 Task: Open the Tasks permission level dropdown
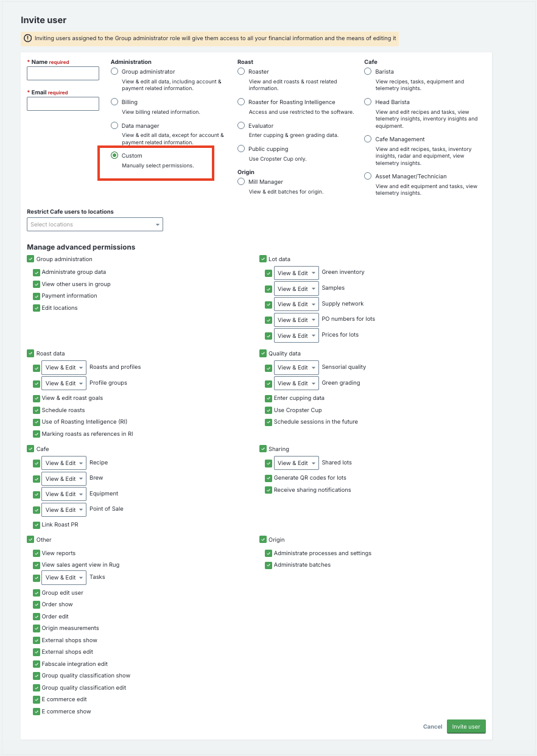point(64,578)
